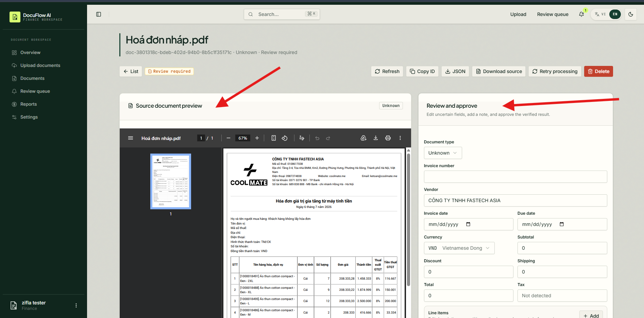This screenshot has height=318, width=644.
Task: Select the EN language option
Action: [615, 14]
